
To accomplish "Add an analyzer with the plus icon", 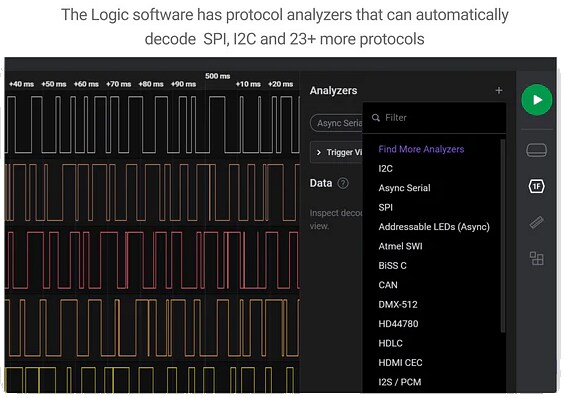I will 499,90.
